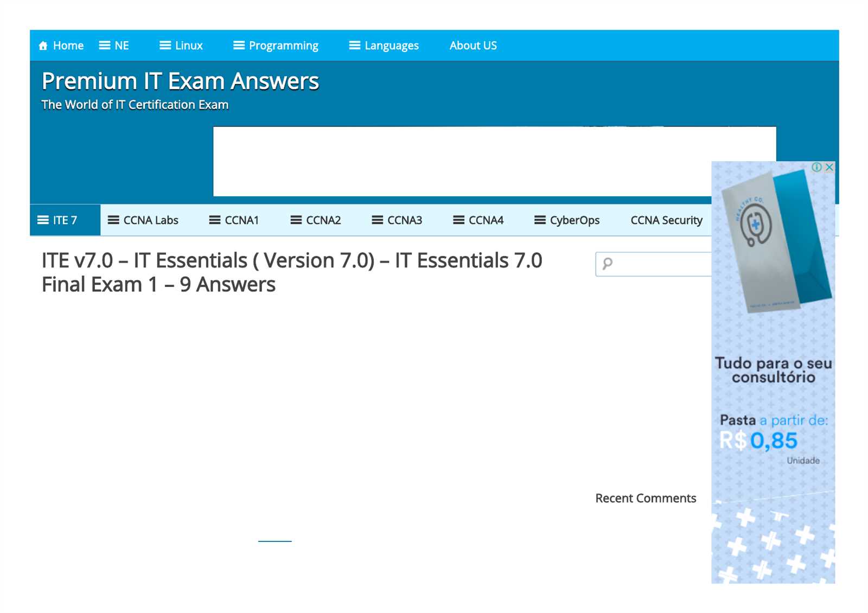868x613 pixels.
Task: Click the CyberOps hamburger icon
Action: pyautogui.click(x=540, y=220)
